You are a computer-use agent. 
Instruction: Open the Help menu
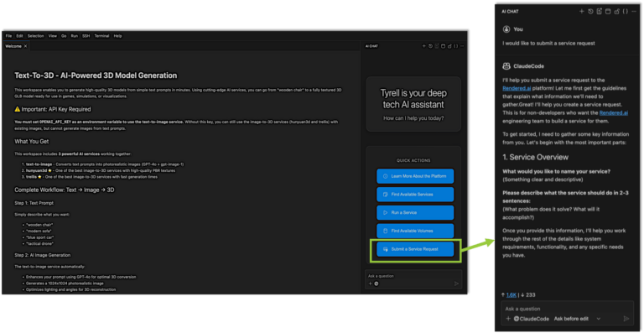[118, 36]
